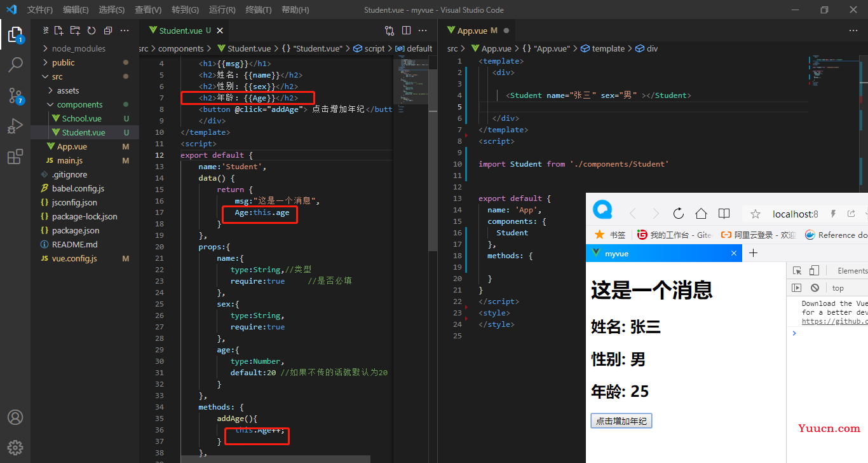This screenshot has height=463, width=868.
Task: Open the 选择(S) menu
Action: point(112,10)
